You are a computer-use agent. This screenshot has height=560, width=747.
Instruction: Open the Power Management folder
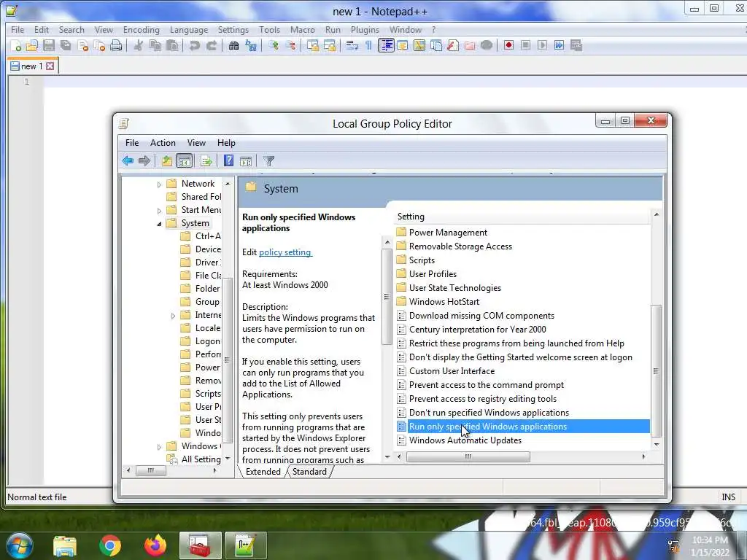pos(448,233)
